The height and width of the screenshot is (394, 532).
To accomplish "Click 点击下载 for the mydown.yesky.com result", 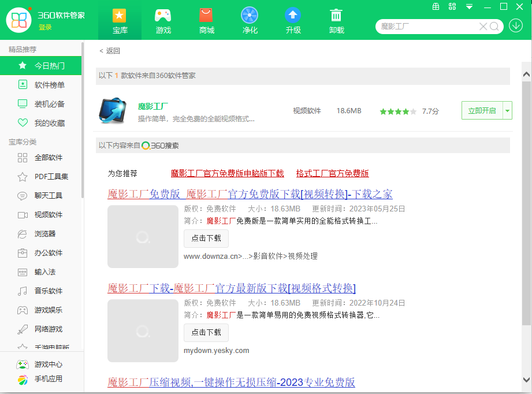I will pyautogui.click(x=206, y=333).
